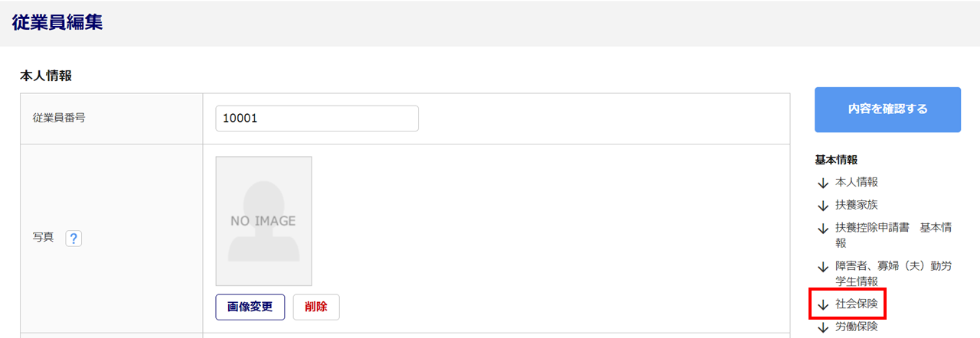
Task: Click the down arrow icon beside 労働保険
Action: (x=823, y=327)
